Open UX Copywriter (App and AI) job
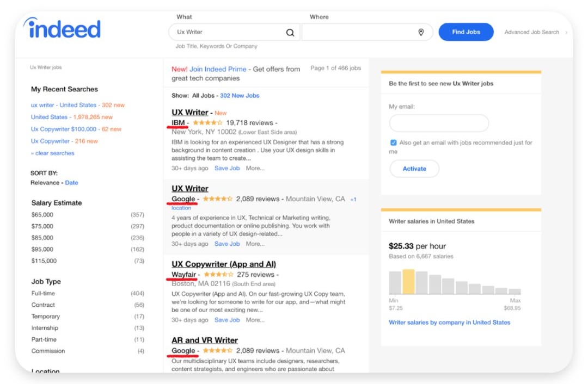Screen dimensions: 588x384 point(224,264)
